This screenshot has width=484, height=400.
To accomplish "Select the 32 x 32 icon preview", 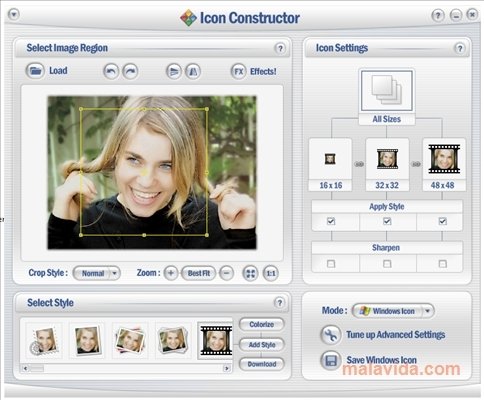I will [x=387, y=165].
